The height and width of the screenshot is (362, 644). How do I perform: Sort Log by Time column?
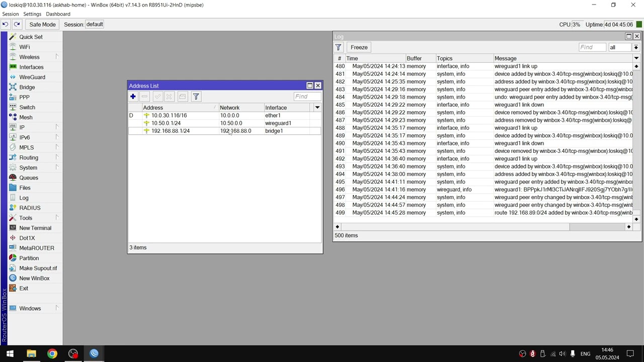click(x=375, y=58)
